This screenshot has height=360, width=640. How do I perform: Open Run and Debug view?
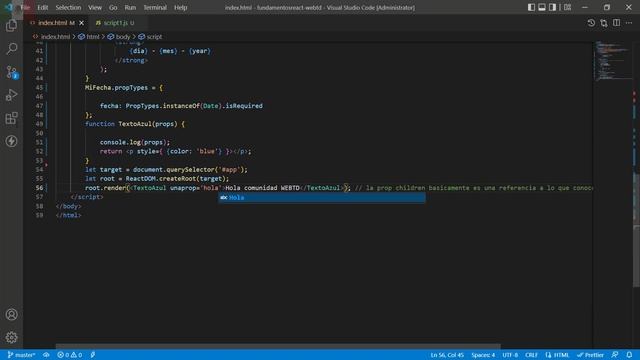(x=11, y=95)
